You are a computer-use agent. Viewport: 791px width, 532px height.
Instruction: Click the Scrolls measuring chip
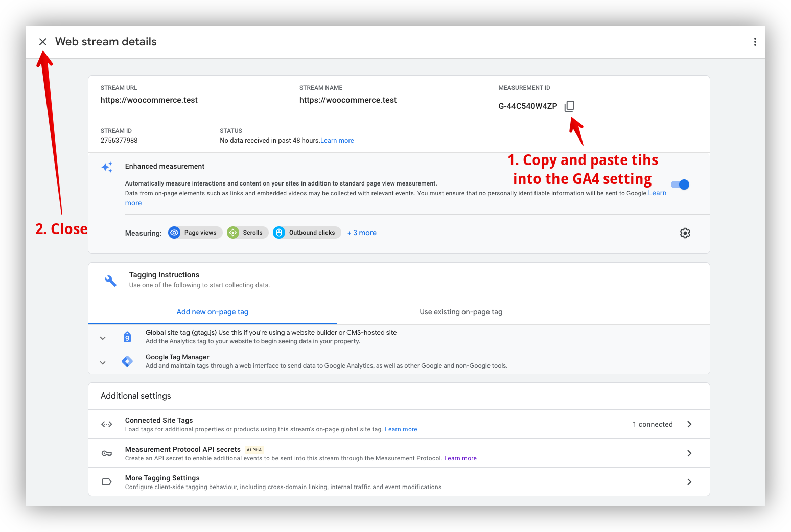pyautogui.click(x=248, y=233)
